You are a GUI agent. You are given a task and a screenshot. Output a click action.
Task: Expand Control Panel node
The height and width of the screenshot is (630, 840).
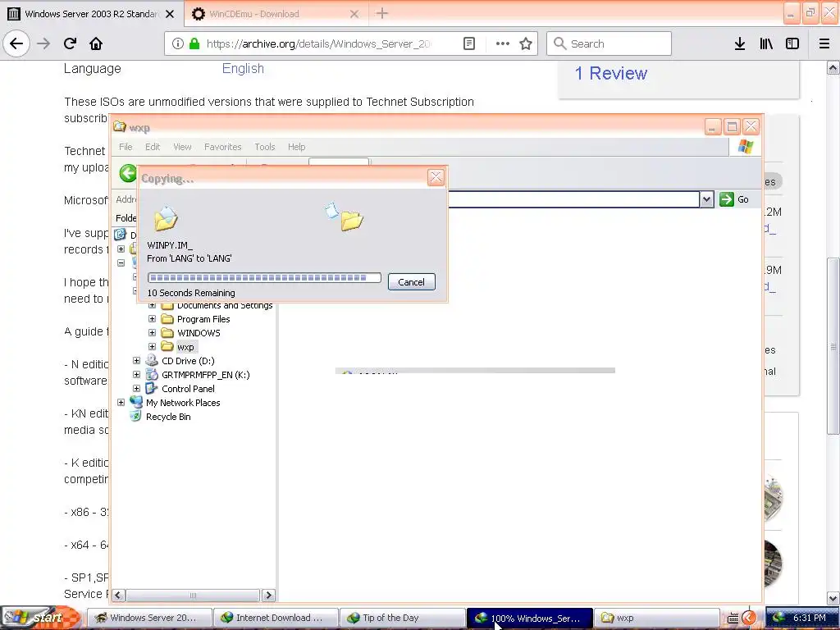137,388
